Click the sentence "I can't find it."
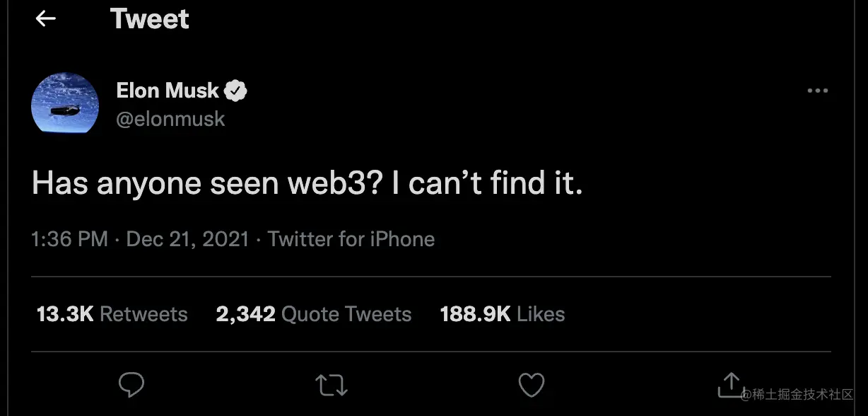The image size is (868, 416). 487,184
